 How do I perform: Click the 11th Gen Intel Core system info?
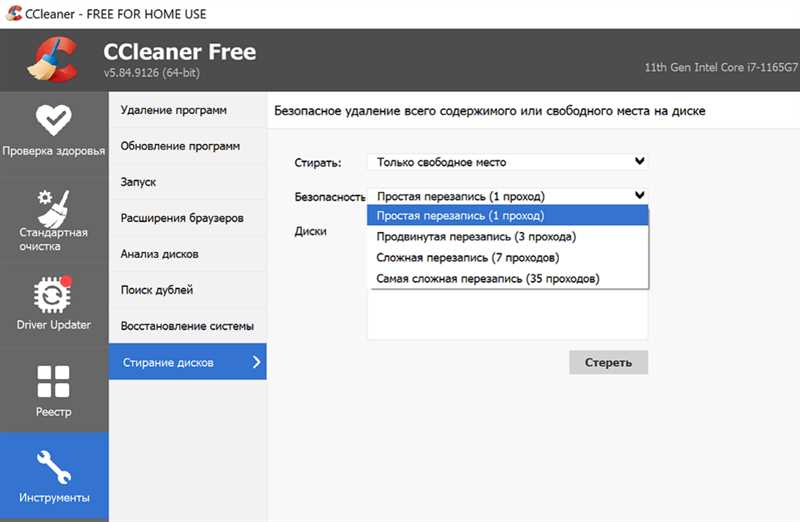(x=721, y=67)
